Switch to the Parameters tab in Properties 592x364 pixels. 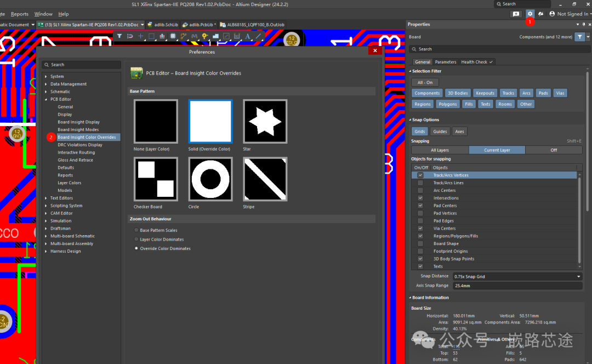(x=446, y=62)
